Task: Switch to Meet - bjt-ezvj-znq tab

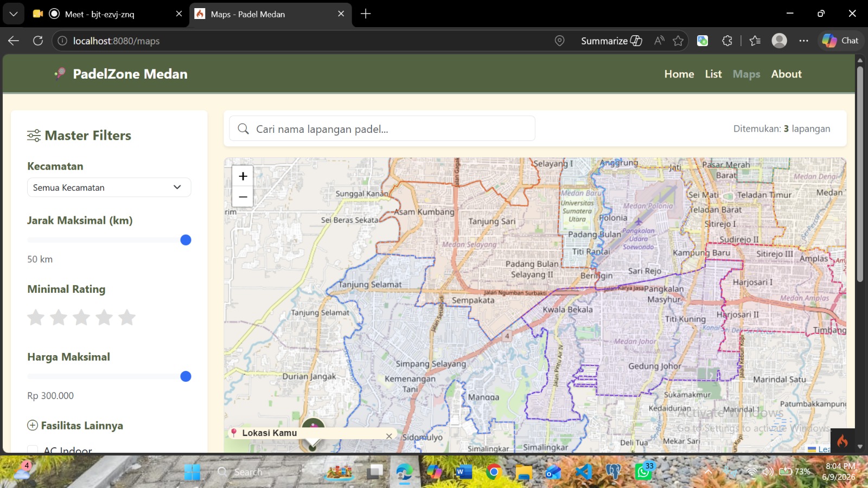Action: pos(99,14)
